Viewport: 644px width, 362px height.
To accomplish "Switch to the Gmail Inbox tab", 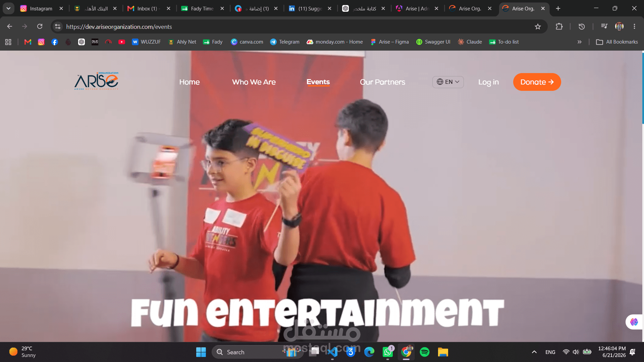I will point(148,8).
